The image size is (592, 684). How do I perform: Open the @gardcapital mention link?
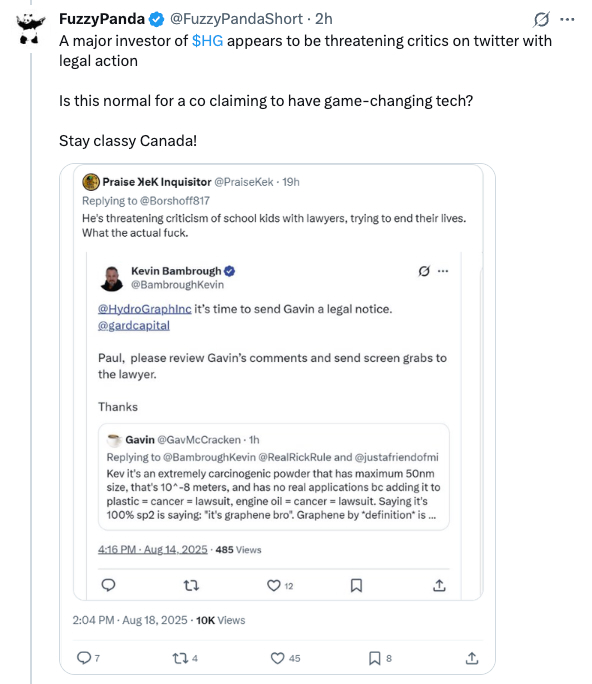click(x=133, y=325)
